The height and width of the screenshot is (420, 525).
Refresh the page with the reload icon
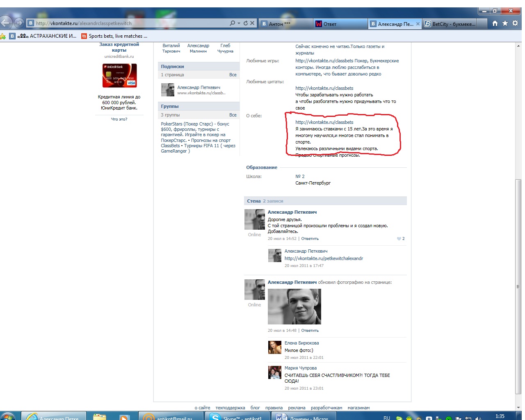click(x=246, y=23)
